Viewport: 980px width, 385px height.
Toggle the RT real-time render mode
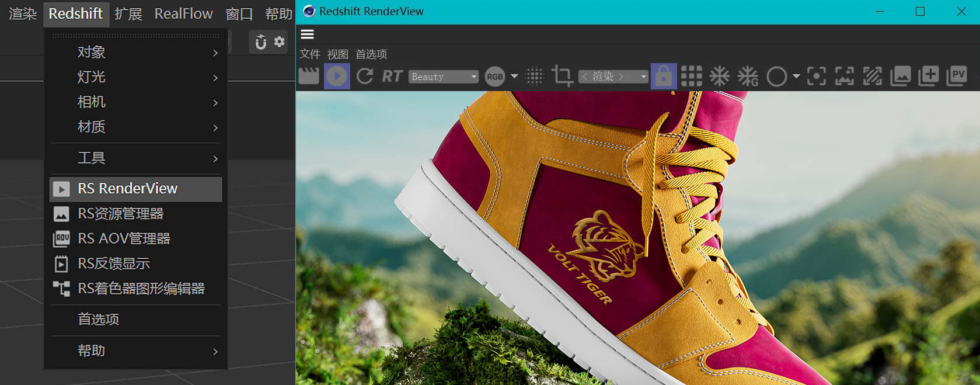coord(392,76)
